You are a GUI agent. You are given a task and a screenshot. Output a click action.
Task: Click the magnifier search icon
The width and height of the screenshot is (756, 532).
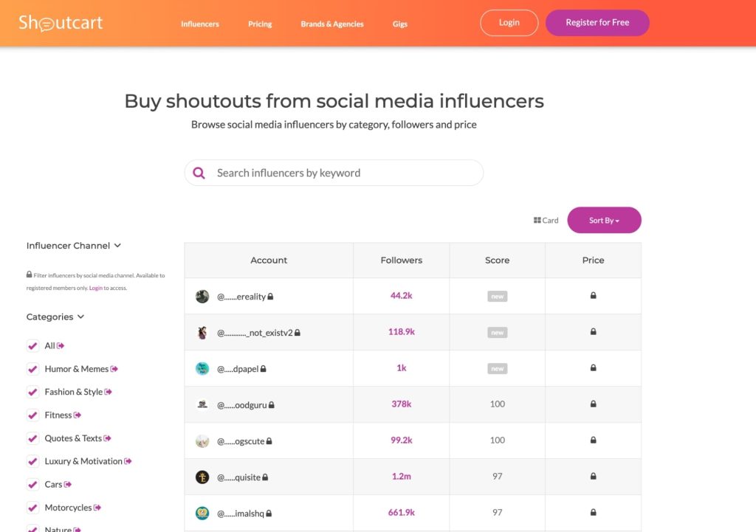click(x=199, y=173)
